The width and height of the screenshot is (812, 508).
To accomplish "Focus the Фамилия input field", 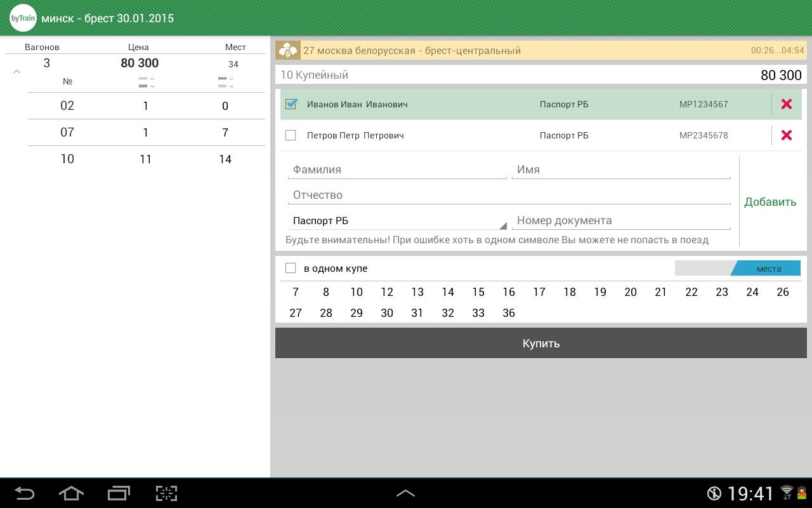I will tap(397, 170).
